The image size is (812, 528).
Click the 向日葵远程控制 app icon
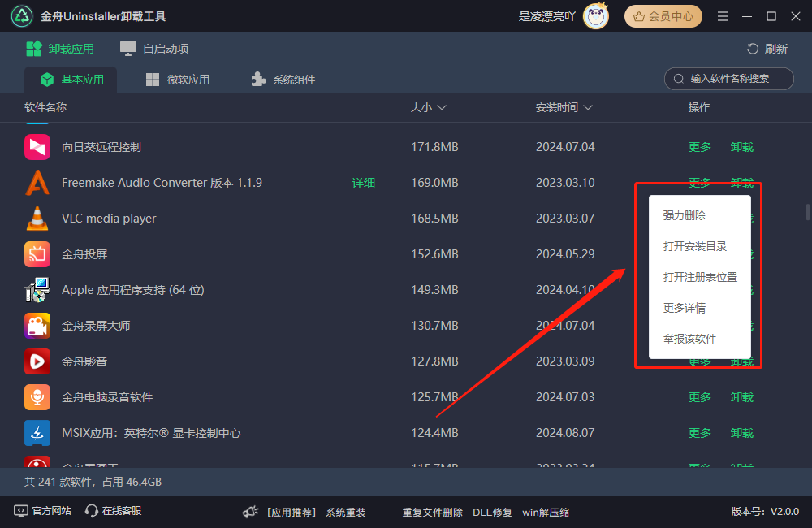pyautogui.click(x=37, y=147)
